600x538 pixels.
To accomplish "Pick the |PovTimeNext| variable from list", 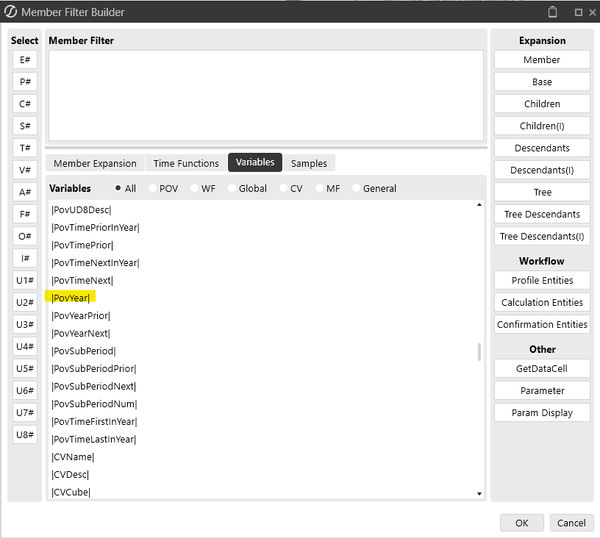I will tap(82, 280).
